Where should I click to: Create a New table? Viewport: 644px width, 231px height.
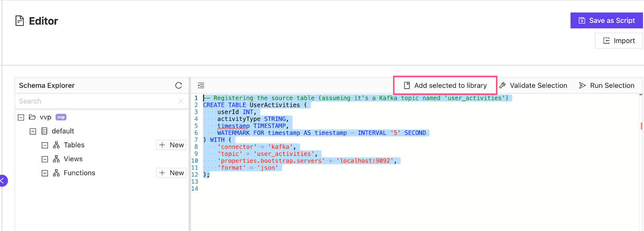pos(171,145)
